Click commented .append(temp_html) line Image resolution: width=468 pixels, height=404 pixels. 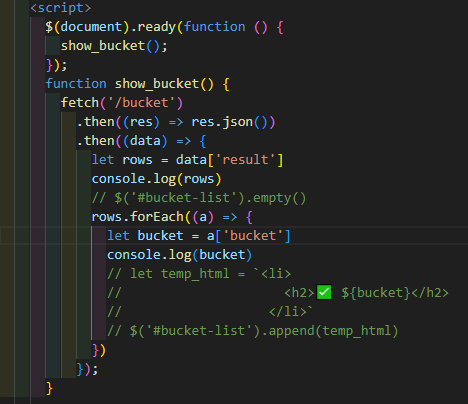click(252, 331)
